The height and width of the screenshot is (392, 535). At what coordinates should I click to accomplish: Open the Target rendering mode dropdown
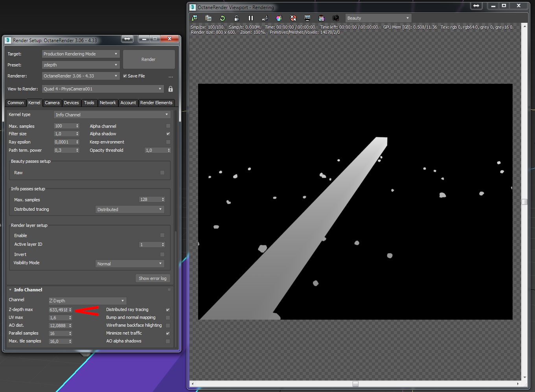tap(81, 54)
